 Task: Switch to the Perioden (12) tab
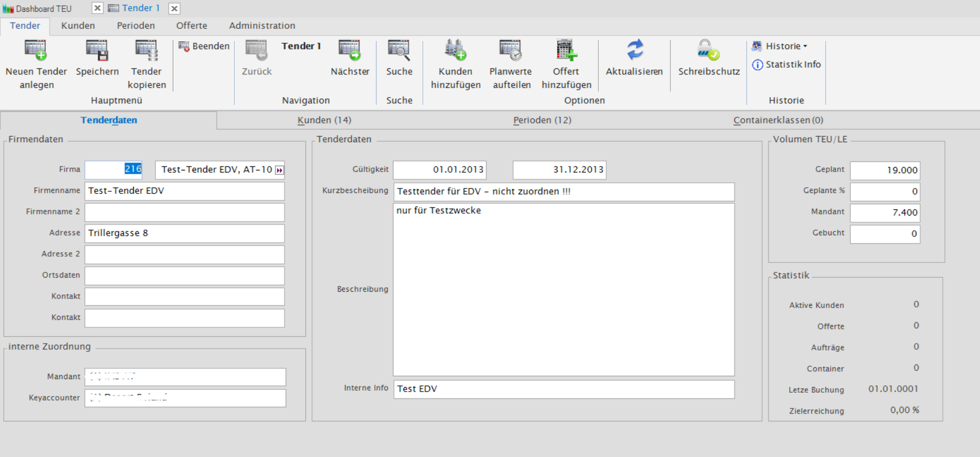542,120
